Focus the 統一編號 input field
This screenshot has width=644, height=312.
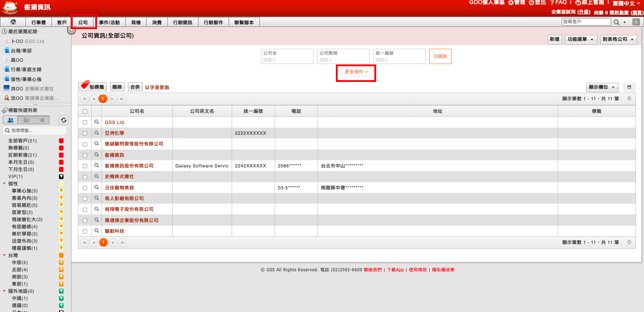400,56
